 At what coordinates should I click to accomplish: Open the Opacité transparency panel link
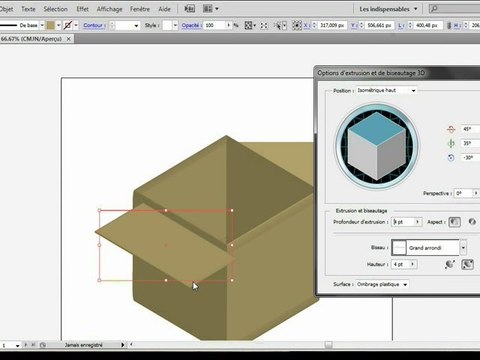191,25
